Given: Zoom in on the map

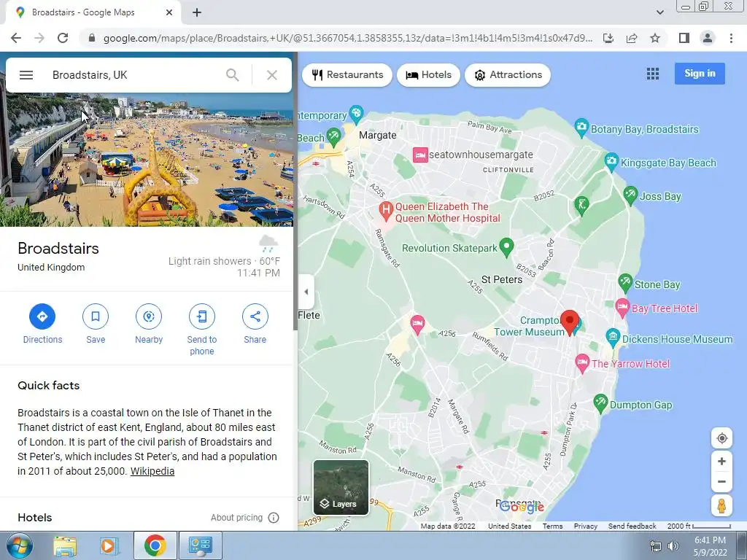Looking at the screenshot, I should 721,461.
